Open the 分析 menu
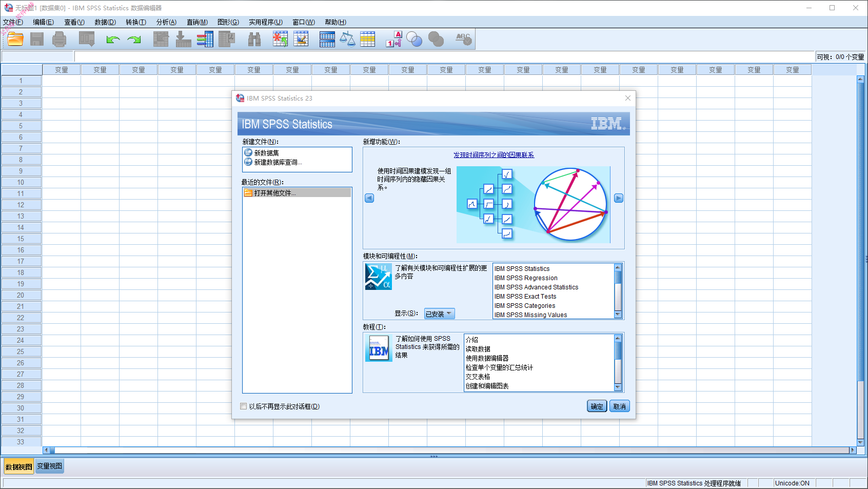 tap(166, 22)
